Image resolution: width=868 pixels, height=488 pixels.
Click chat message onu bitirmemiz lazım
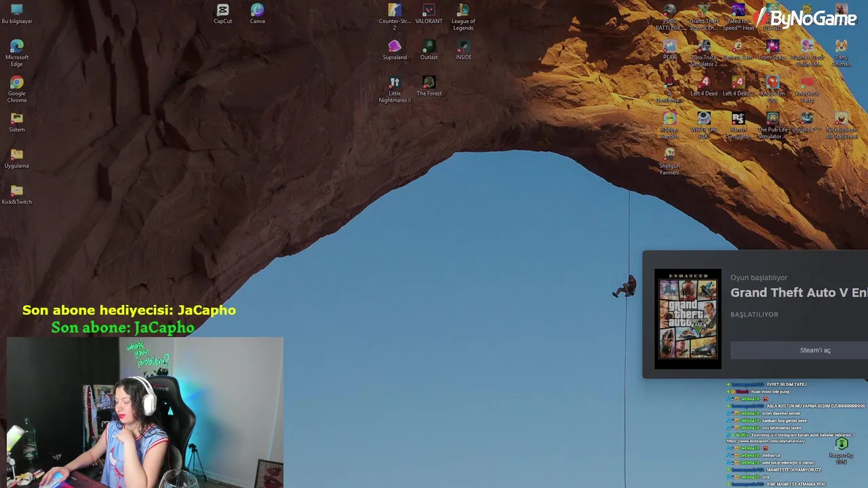coord(782,428)
